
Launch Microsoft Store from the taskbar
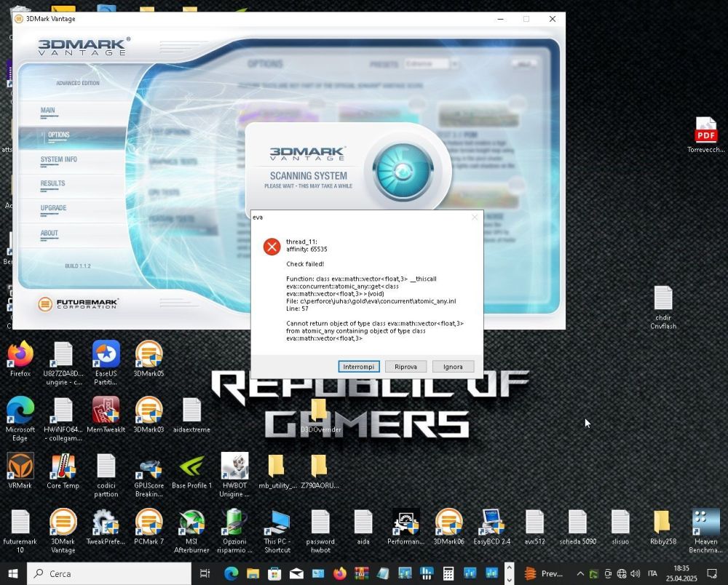click(x=274, y=574)
